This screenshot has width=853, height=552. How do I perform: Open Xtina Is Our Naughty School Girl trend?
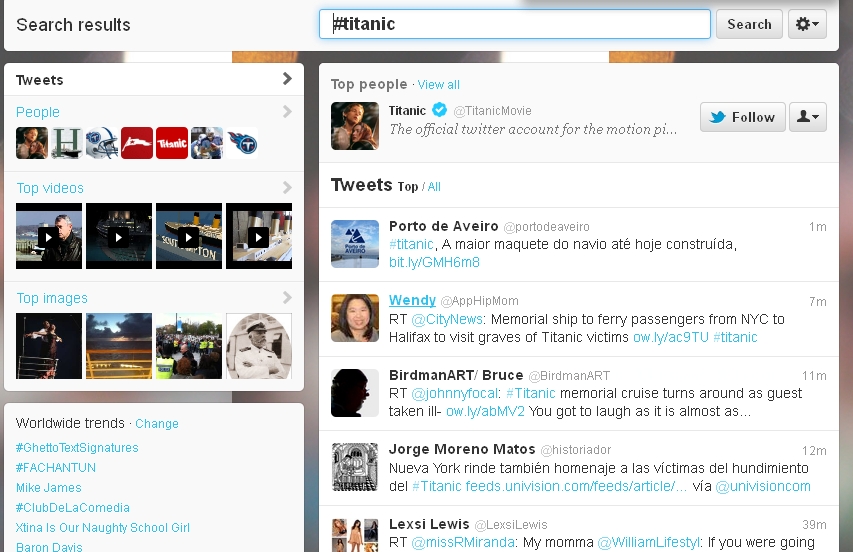coord(102,528)
